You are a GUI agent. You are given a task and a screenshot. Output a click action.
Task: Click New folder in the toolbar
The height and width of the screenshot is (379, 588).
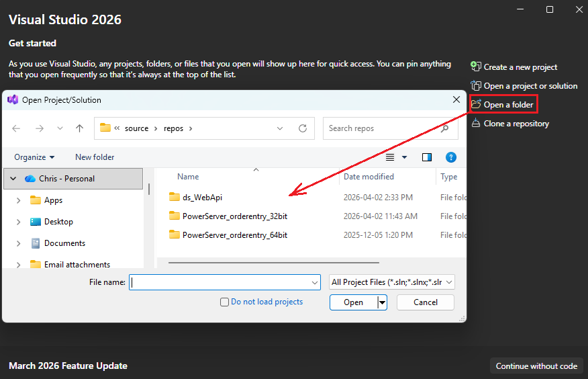click(x=95, y=157)
